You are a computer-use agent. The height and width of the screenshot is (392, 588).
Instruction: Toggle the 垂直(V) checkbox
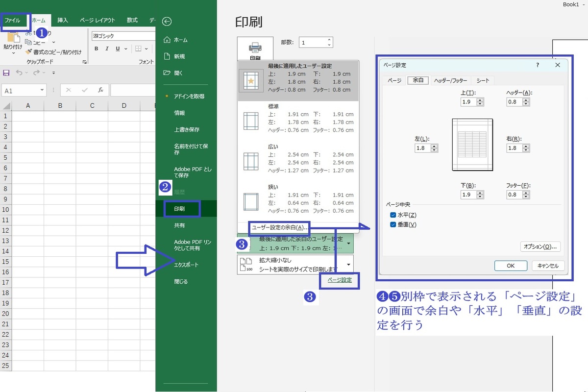[x=393, y=225]
